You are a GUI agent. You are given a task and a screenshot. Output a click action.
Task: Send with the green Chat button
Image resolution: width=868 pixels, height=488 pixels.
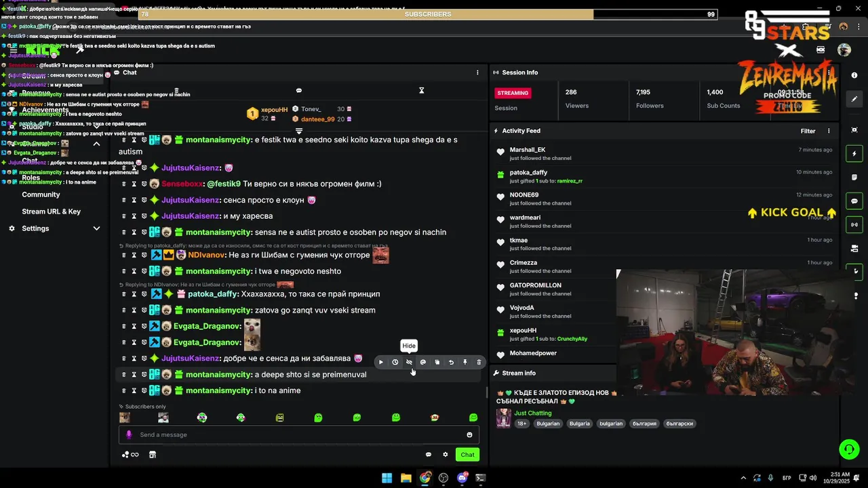(x=467, y=455)
